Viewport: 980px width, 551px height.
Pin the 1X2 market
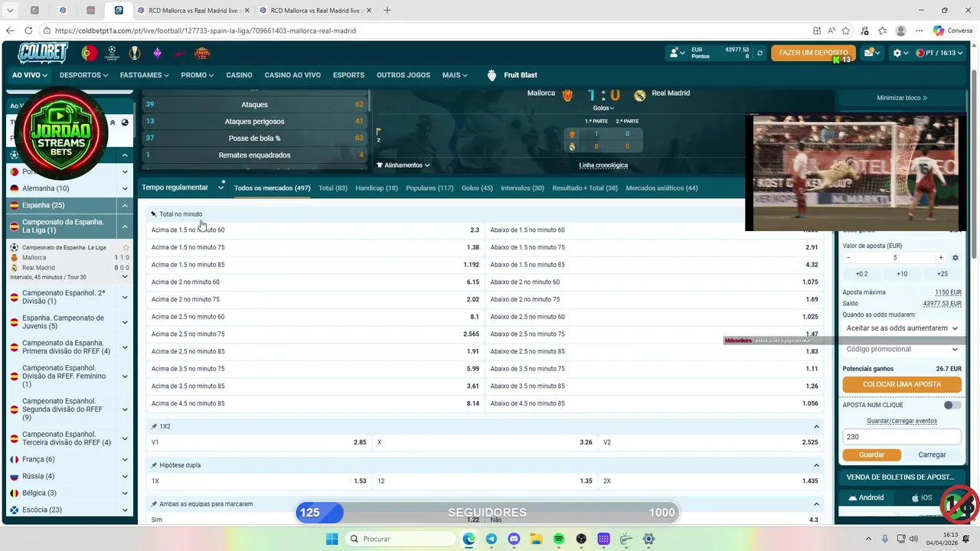click(154, 426)
